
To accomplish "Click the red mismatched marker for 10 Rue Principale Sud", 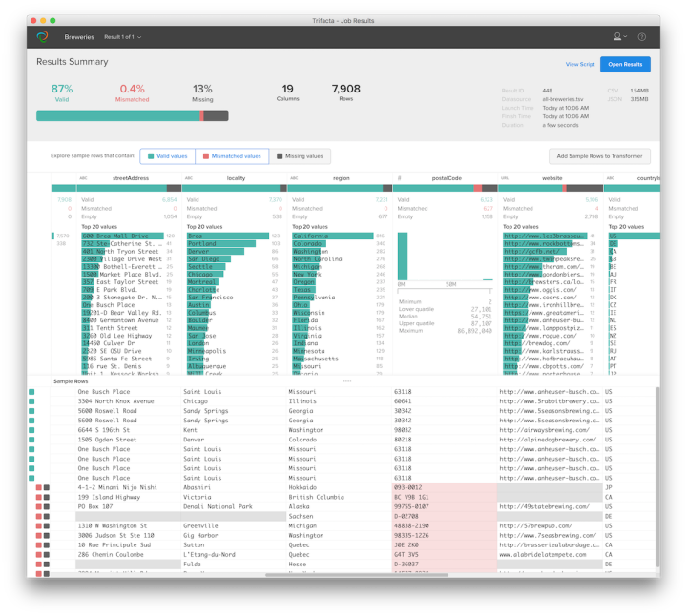I will (x=38, y=545).
